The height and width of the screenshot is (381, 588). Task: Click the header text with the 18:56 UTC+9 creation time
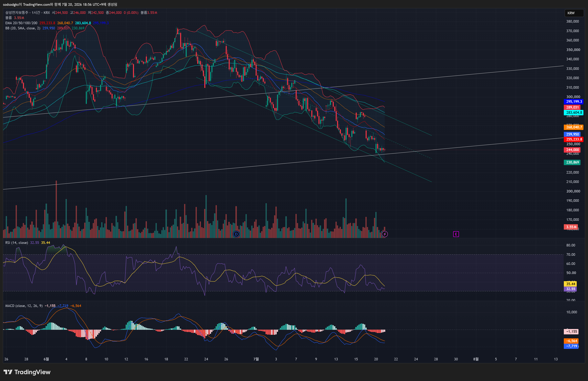pos(60,4)
